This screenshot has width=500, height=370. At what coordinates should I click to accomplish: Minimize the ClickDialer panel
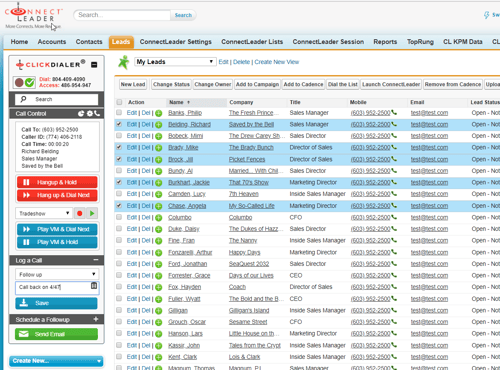pyautogui.click(x=94, y=65)
